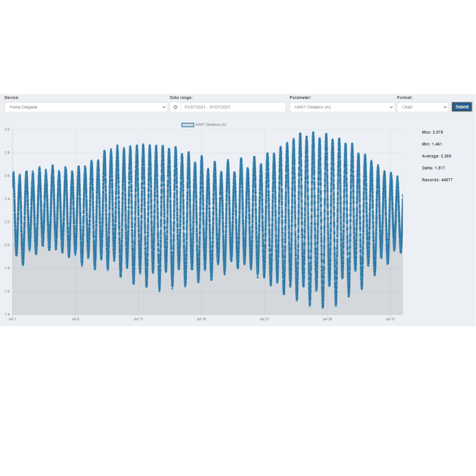The height and width of the screenshot is (476, 476).
Task: Click the 3.0 y-axis label
Action: tap(7, 130)
